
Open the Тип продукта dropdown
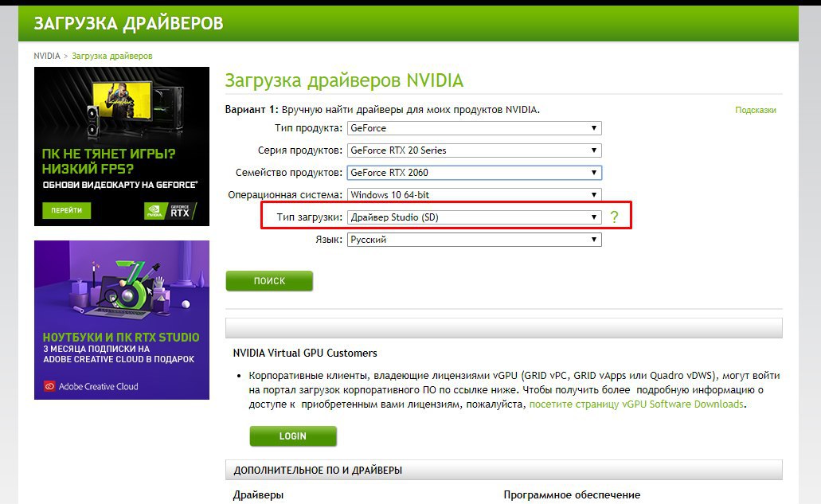475,128
